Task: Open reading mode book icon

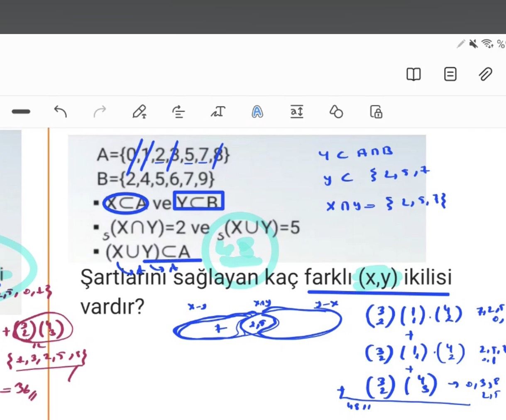Action: click(x=413, y=74)
